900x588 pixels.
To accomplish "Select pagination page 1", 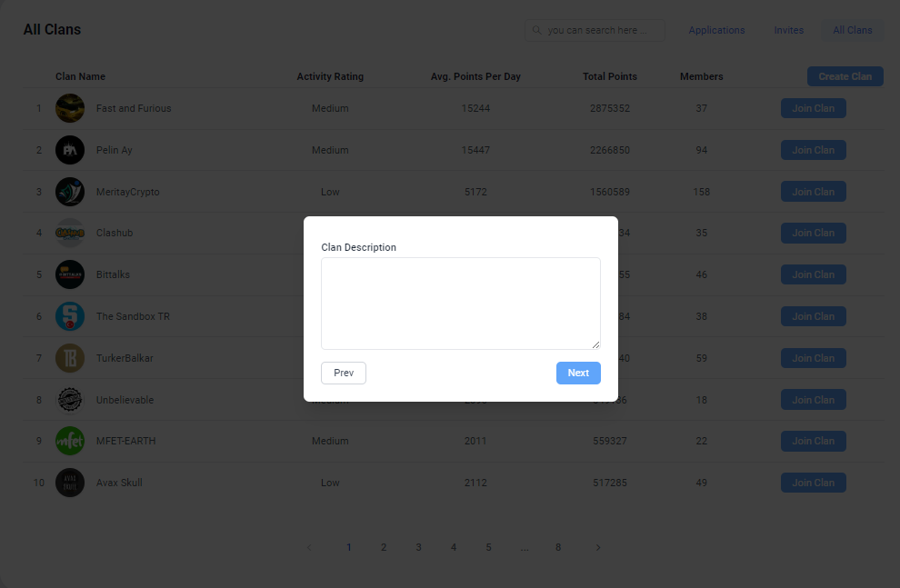I will coord(348,547).
